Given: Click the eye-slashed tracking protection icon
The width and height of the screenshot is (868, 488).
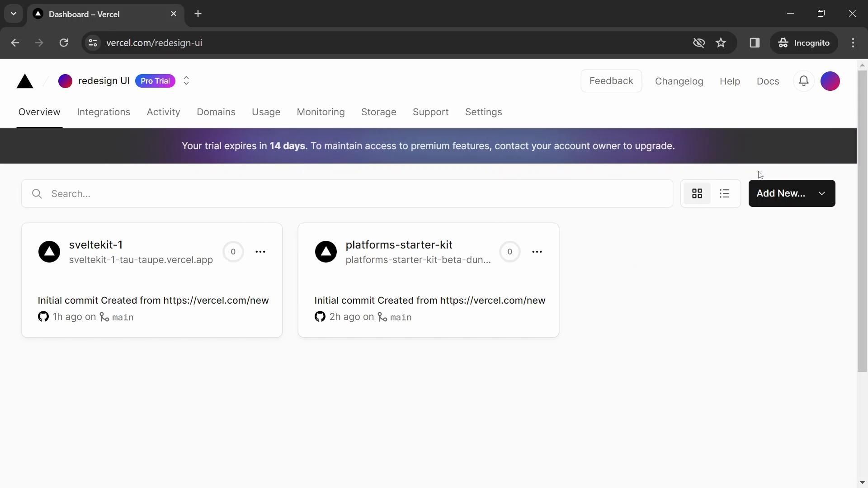Looking at the screenshot, I should tap(698, 43).
